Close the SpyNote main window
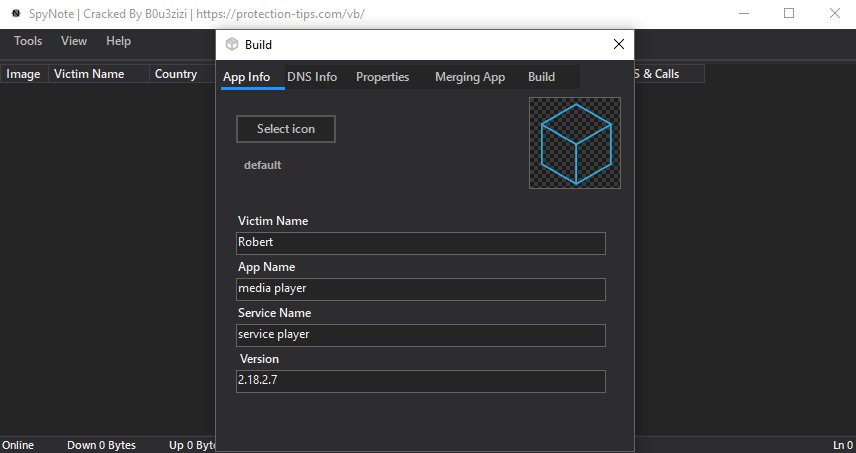The image size is (856, 453). (835, 13)
